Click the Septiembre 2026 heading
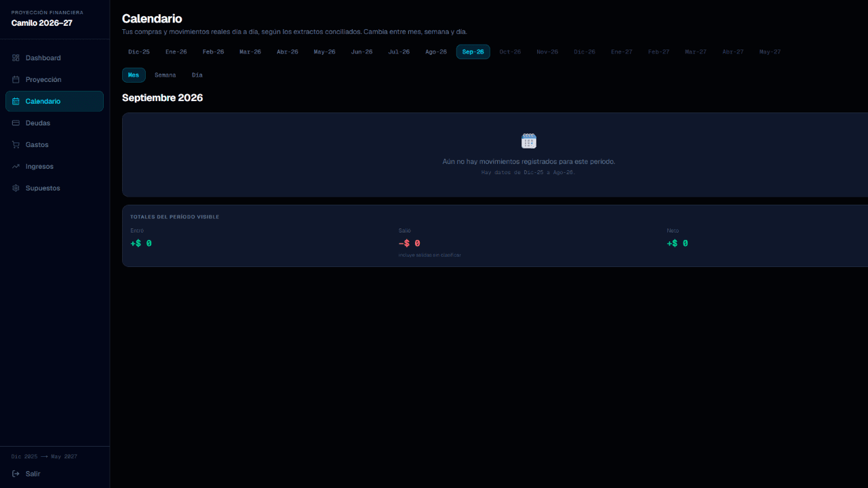Screen dimensions: 868x488 (x=163, y=98)
